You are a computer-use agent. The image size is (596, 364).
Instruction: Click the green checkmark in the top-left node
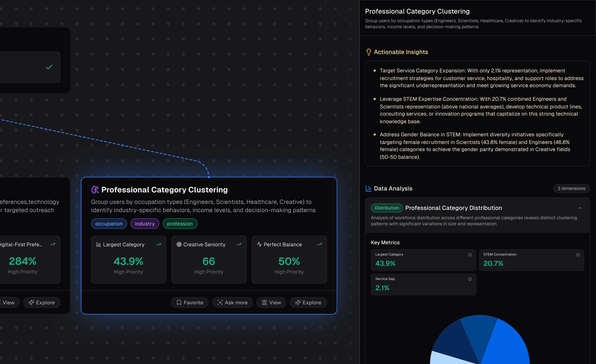49,67
